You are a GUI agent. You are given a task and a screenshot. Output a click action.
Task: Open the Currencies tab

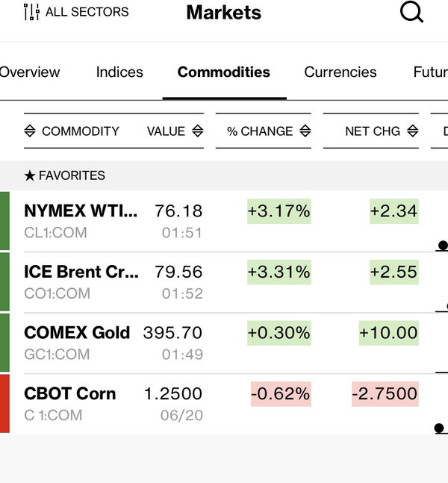click(340, 72)
